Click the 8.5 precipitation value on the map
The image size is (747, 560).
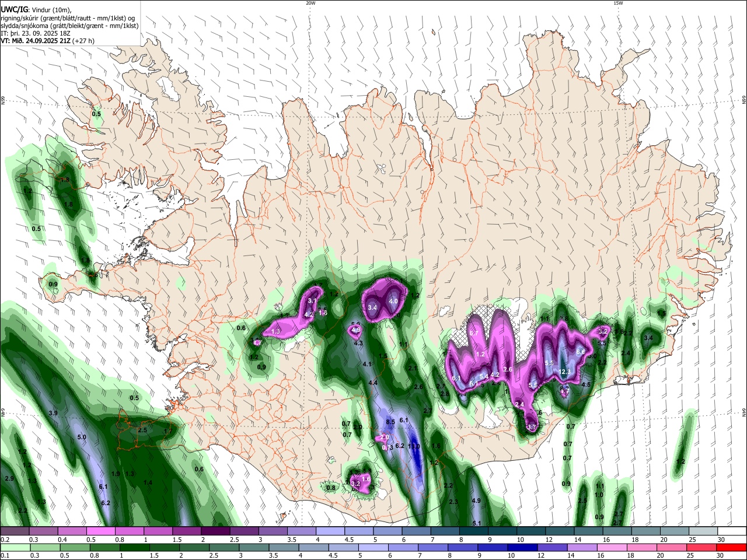pyautogui.click(x=390, y=422)
